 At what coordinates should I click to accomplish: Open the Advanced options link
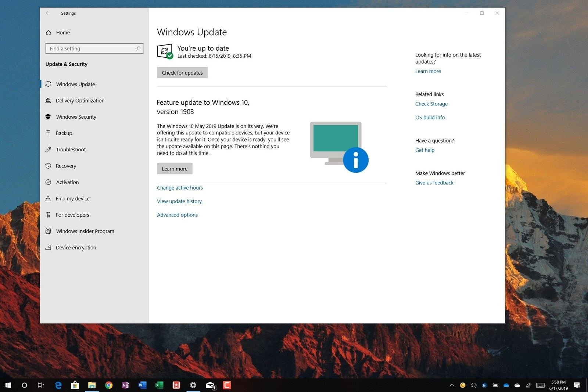coord(177,215)
